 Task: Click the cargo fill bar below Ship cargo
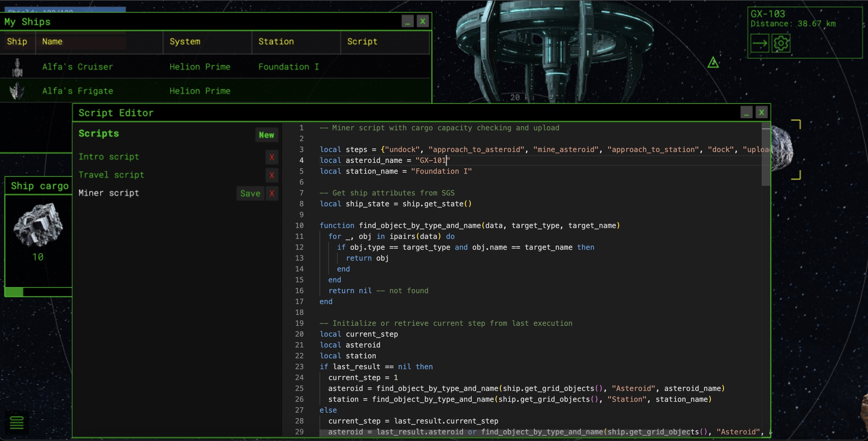coord(38,292)
